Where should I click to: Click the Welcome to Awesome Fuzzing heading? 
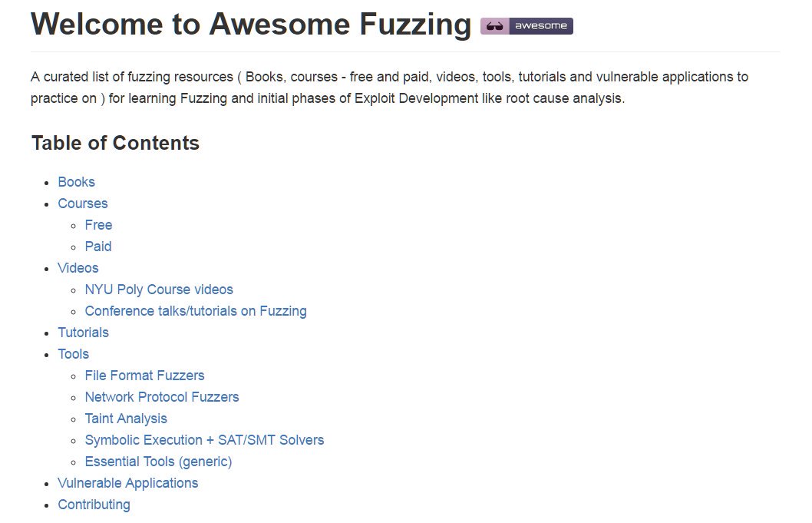tap(251, 25)
